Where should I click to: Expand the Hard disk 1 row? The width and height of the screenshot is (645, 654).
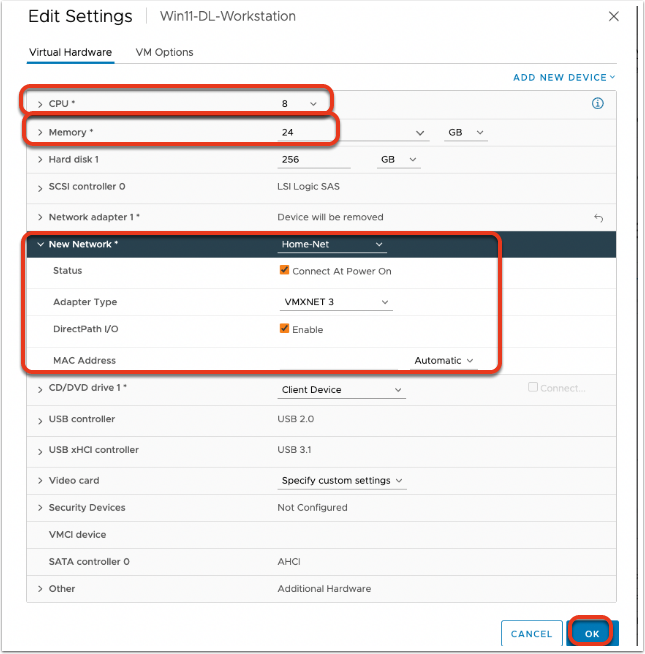point(40,160)
